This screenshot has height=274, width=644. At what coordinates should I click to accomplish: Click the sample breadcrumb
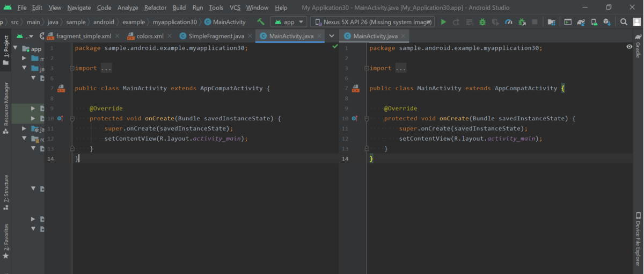[x=76, y=22]
